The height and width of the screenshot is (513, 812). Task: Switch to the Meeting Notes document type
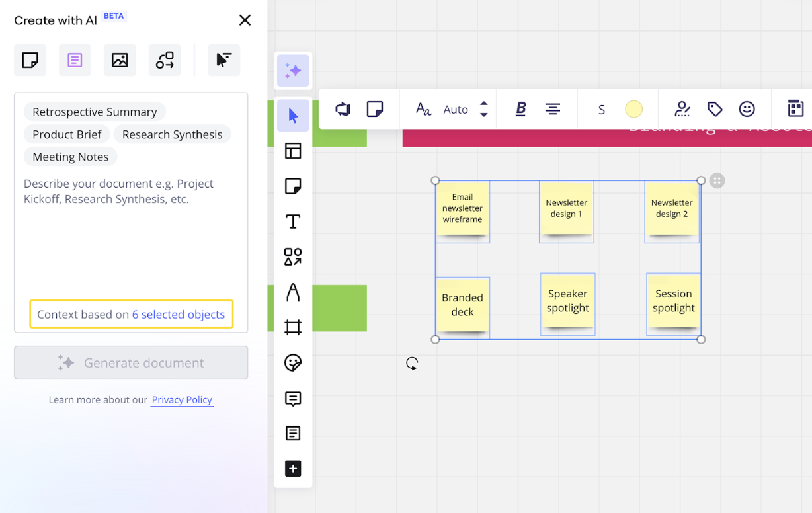click(x=70, y=157)
